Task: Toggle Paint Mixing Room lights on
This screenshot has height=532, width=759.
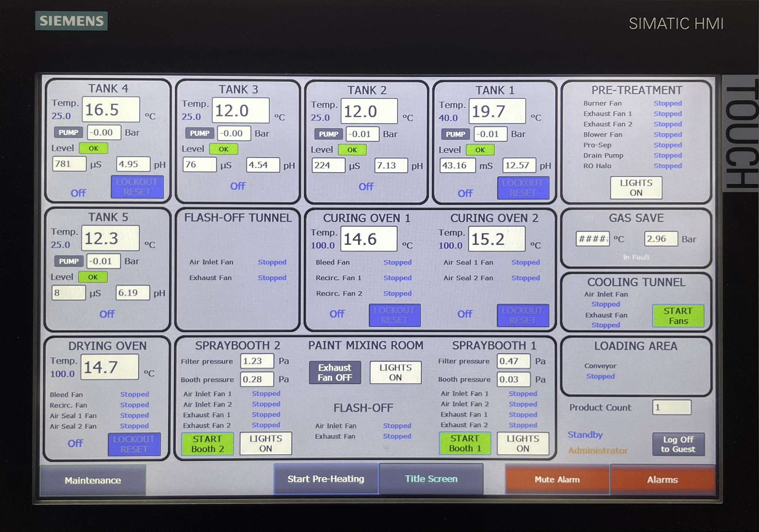Action: pyautogui.click(x=395, y=372)
